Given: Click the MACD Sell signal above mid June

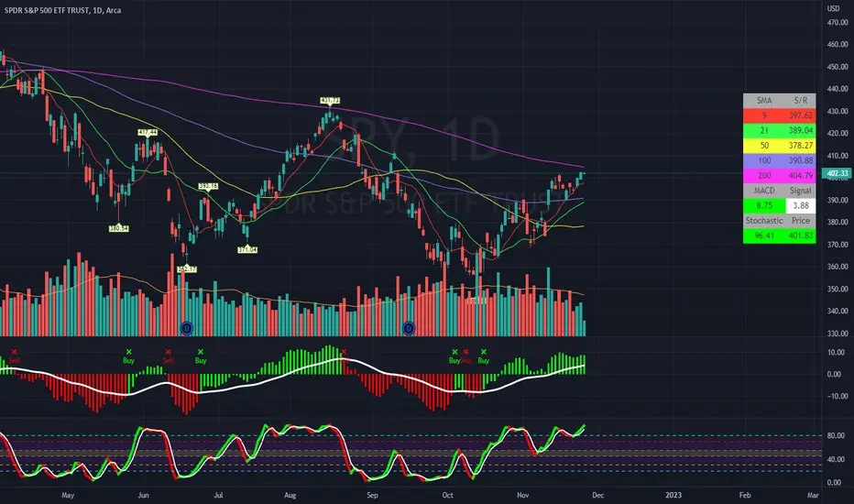Looking at the screenshot, I should click(x=169, y=356).
